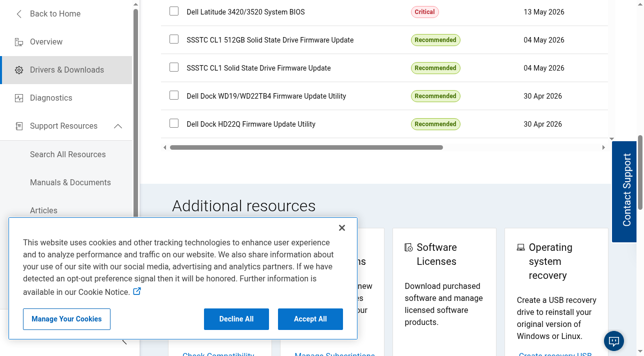Go to Drivers & Downloads section
This screenshot has height=356, width=644.
click(x=66, y=70)
